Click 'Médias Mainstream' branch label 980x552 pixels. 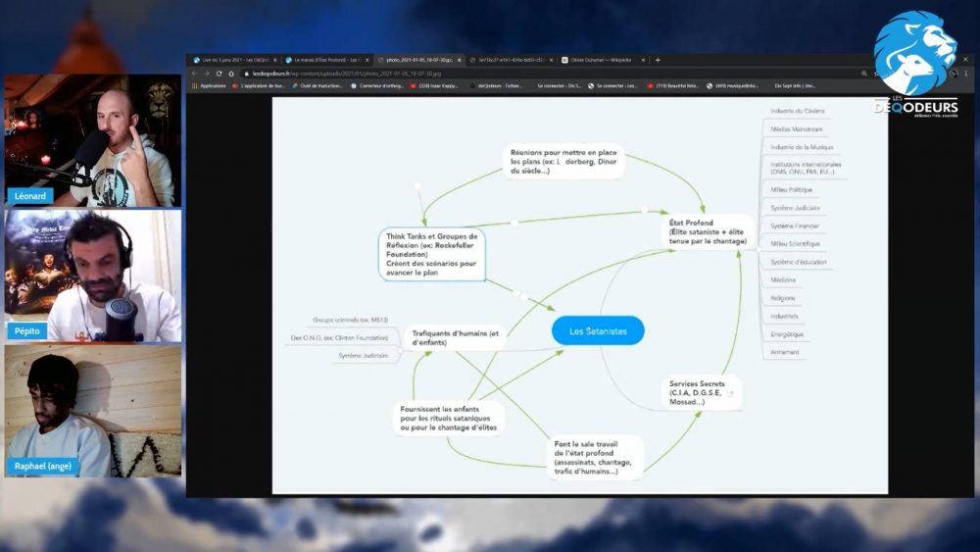pyautogui.click(x=796, y=128)
